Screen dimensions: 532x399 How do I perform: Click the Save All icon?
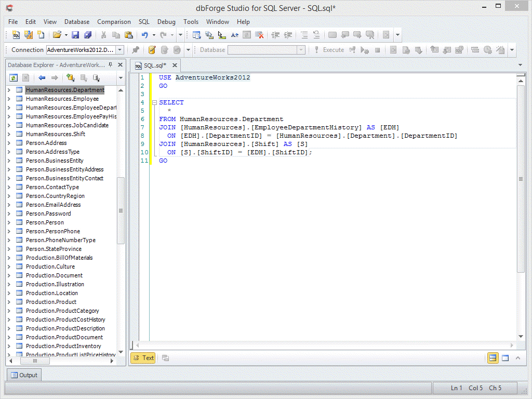tap(88, 35)
